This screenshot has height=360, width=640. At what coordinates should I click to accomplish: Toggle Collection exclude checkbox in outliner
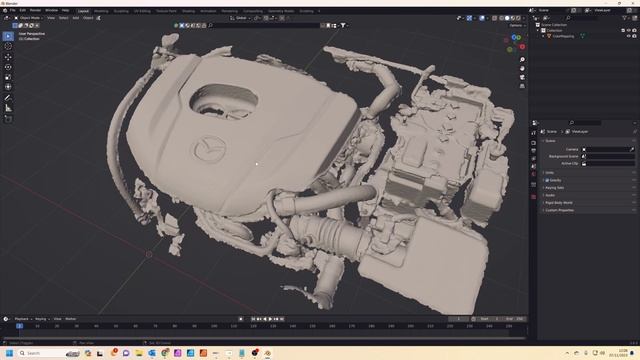(623, 31)
